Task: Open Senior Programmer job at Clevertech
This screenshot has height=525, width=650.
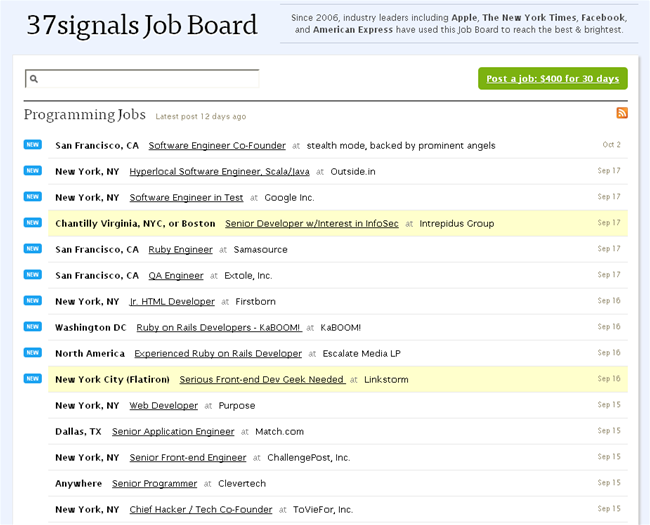Action: click(154, 484)
